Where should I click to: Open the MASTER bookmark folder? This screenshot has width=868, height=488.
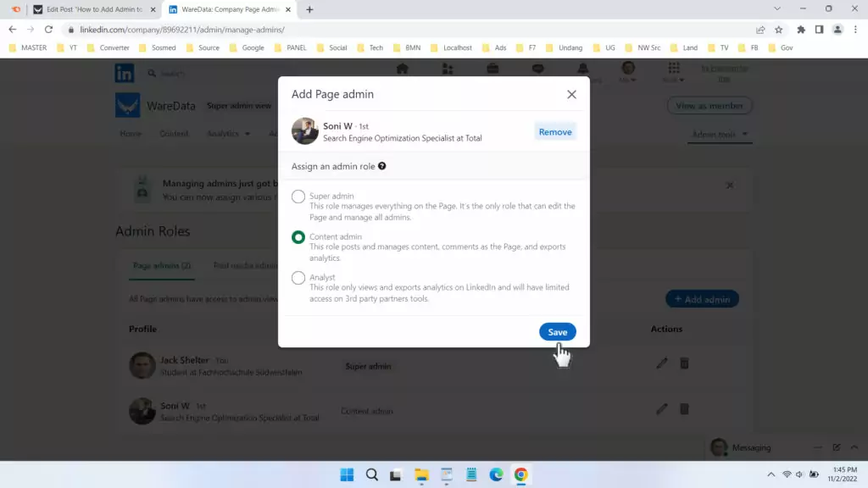[x=28, y=47]
